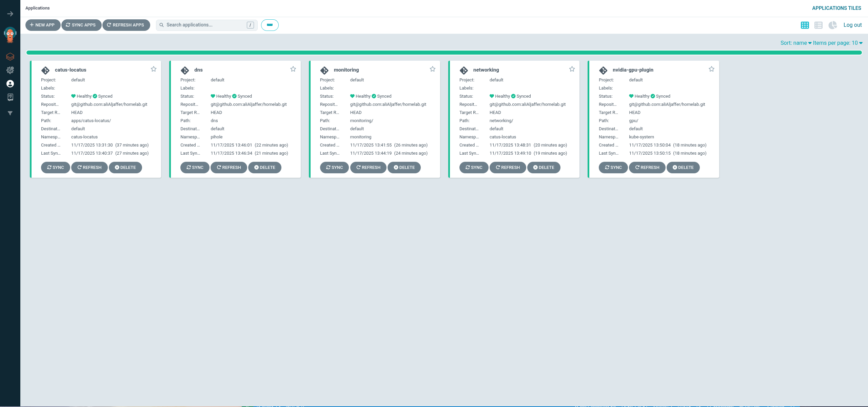Screen dimensions: 868x407
Task: Click the NEW APP button
Action: [x=42, y=25]
